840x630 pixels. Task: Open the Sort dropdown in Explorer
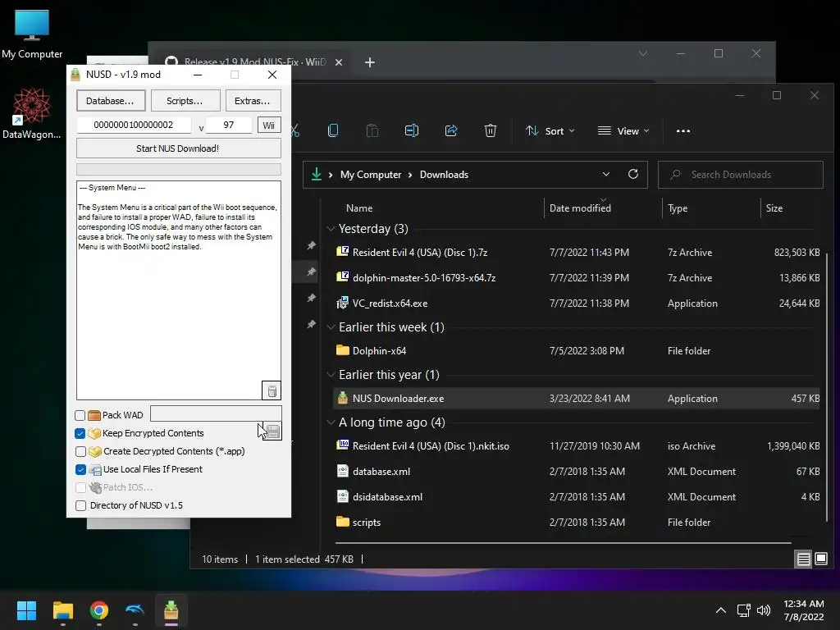point(550,130)
